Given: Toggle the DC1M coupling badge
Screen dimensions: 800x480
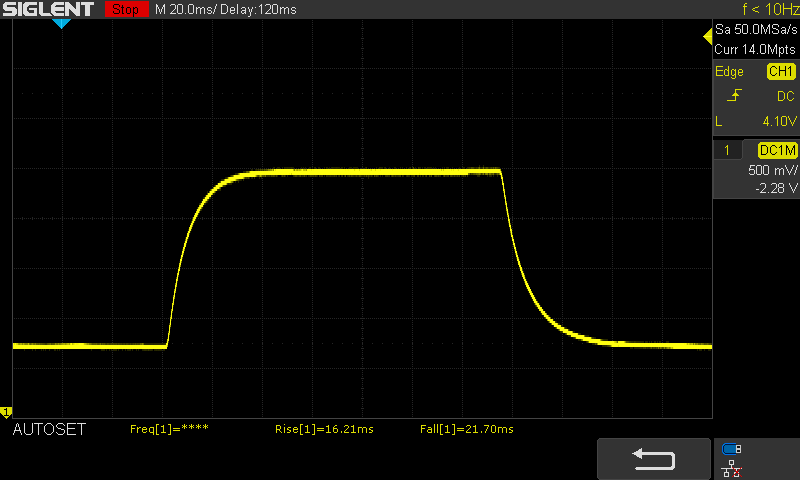Looking at the screenshot, I should (777, 150).
